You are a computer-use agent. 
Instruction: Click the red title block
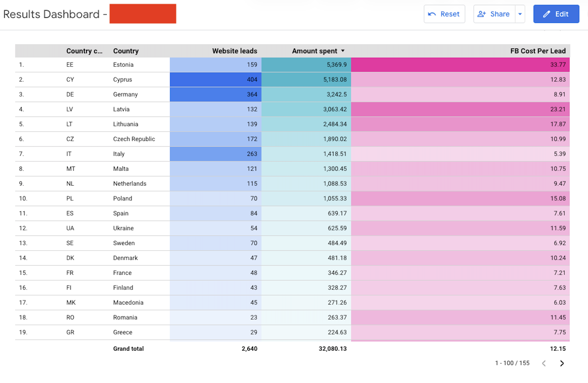pos(143,14)
